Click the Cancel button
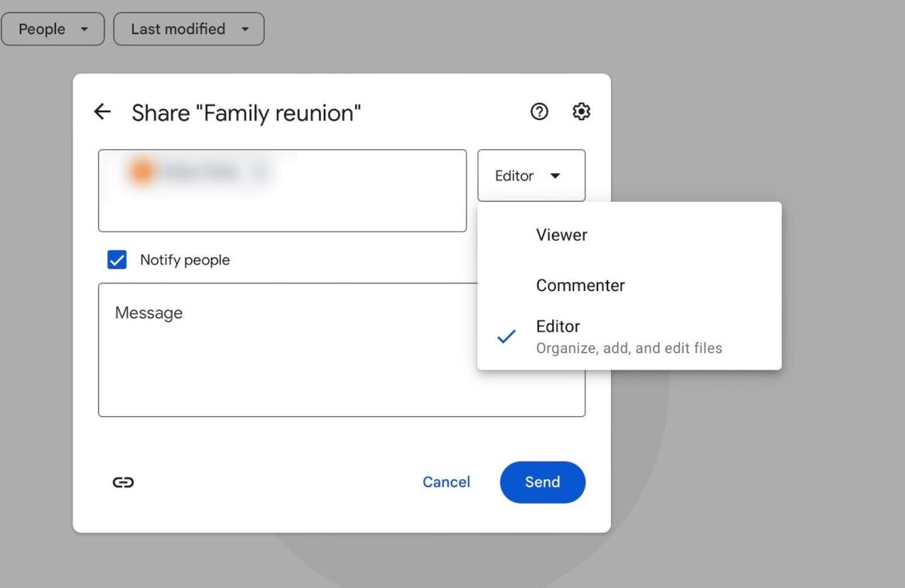 click(446, 482)
